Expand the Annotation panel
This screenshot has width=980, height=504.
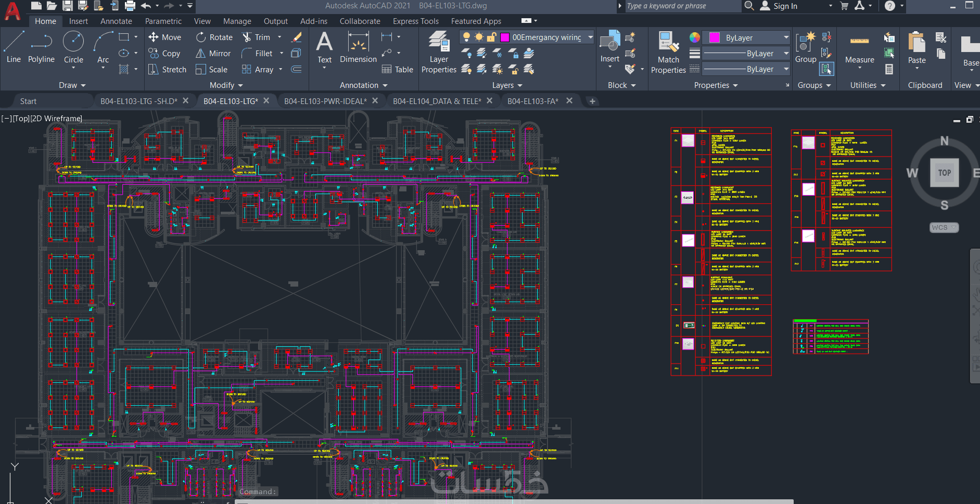click(364, 85)
